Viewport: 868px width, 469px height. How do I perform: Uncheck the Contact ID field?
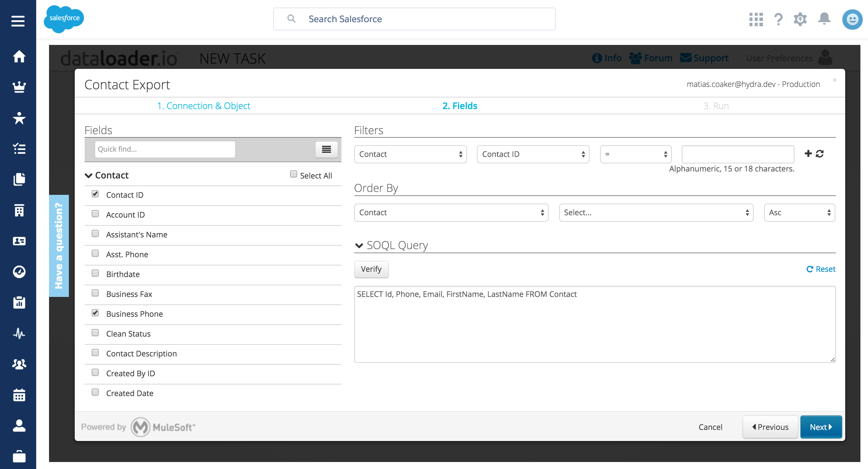(x=95, y=194)
